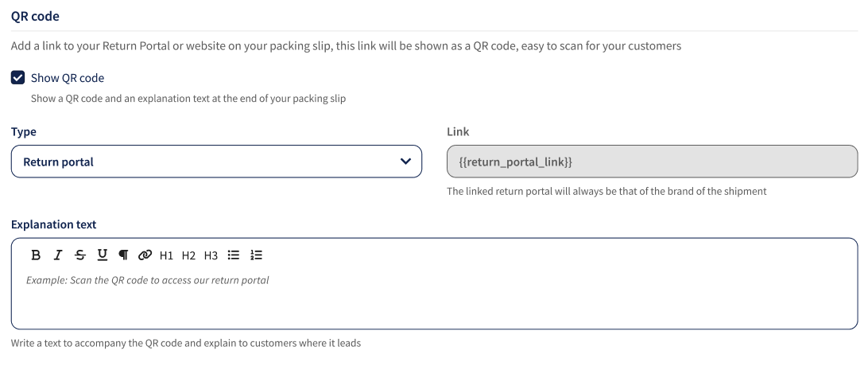Set heading level H3
This screenshot has width=868, height=366.
point(211,255)
